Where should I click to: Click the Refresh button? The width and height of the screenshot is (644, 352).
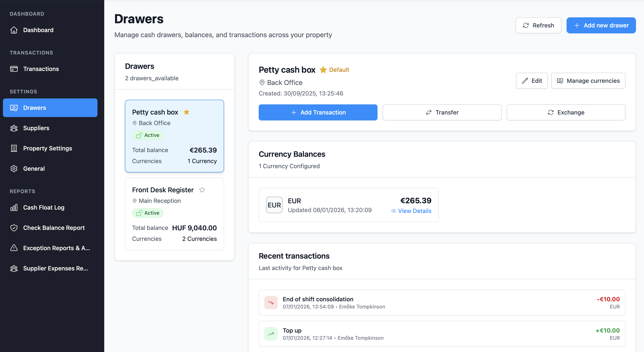point(538,25)
